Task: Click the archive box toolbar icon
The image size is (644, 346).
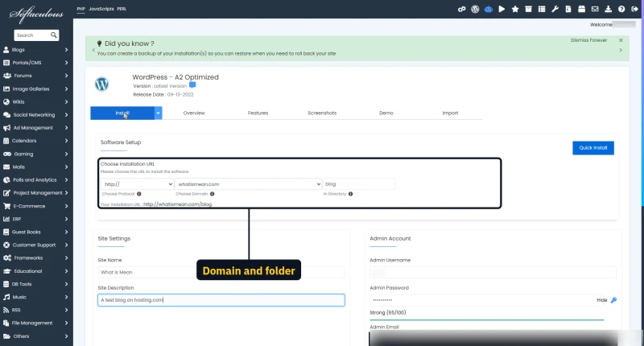Action: coord(528,9)
